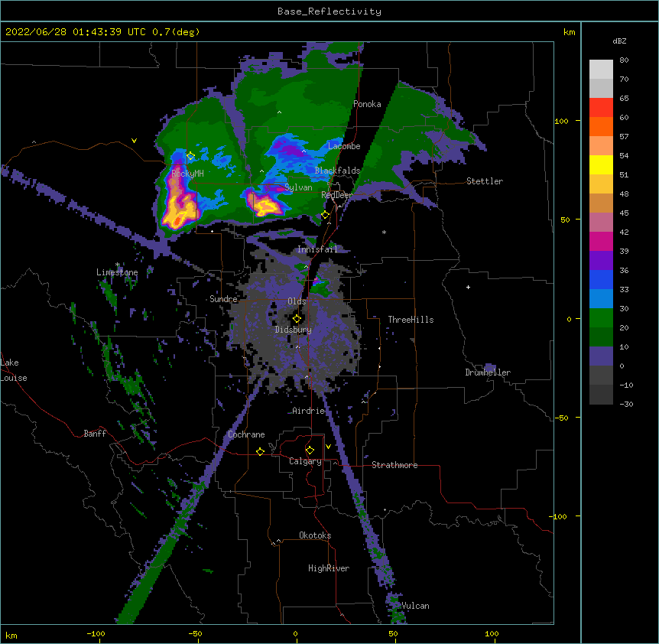Select the royal blue 36 dBZ swatch
This screenshot has width=659, height=644.
pyautogui.click(x=601, y=279)
